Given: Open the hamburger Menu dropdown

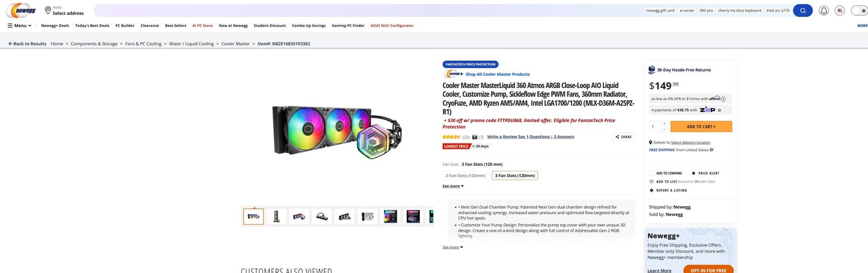Looking at the screenshot, I should 19,26.
